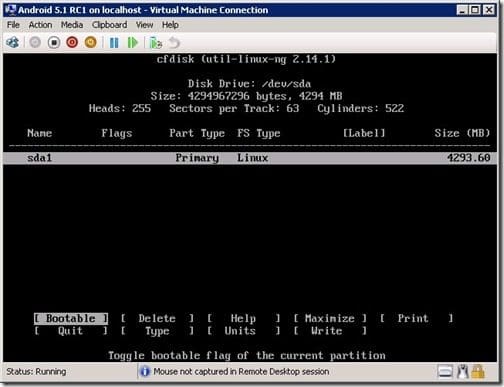Click the Part Type column header
The width and height of the screenshot is (504, 387).
click(x=197, y=133)
